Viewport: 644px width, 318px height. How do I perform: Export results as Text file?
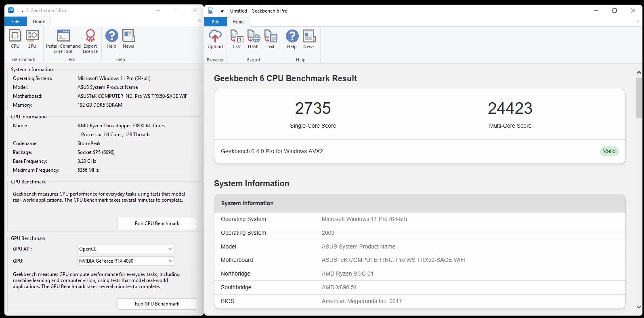pyautogui.click(x=271, y=40)
